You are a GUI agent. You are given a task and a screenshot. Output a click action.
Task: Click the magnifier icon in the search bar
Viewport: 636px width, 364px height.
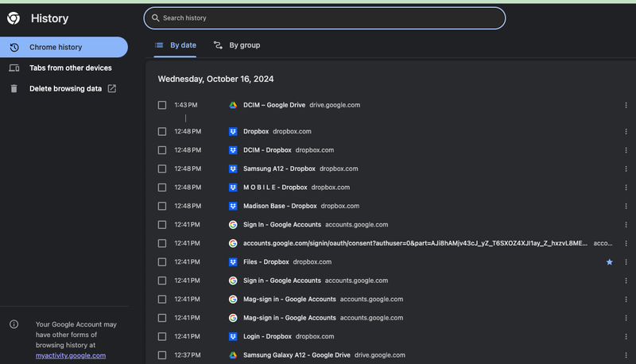155,17
